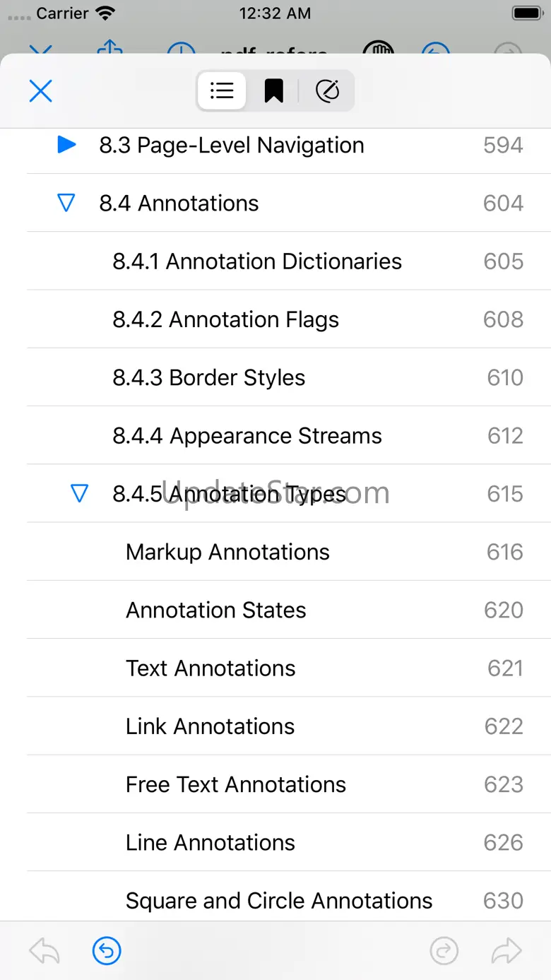Jump to 8.4.3 Border Styles

tap(209, 377)
